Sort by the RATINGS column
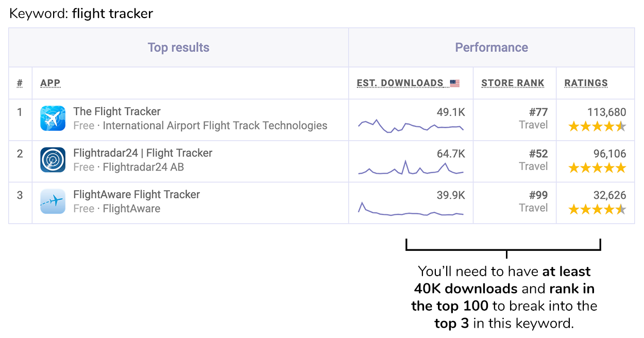Image resolution: width=644 pixels, height=338 pixels. pos(586,82)
